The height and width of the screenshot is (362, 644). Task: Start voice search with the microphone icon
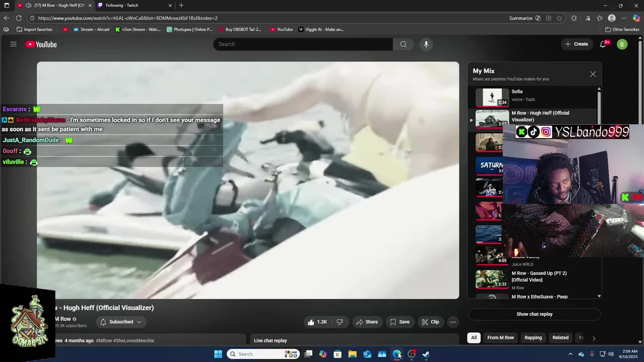tap(426, 44)
